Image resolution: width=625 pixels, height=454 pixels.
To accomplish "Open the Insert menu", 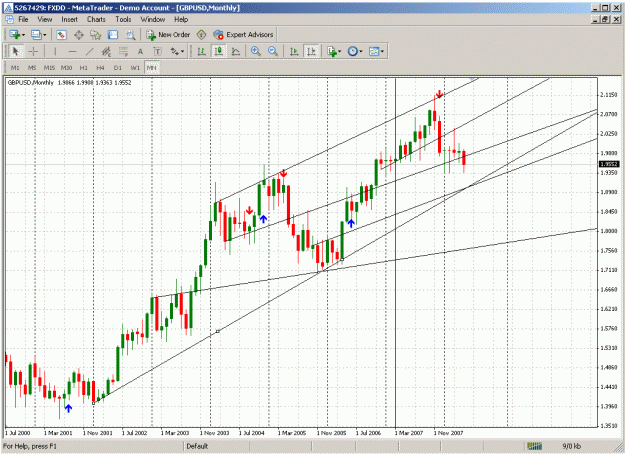I will (x=69, y=19).
